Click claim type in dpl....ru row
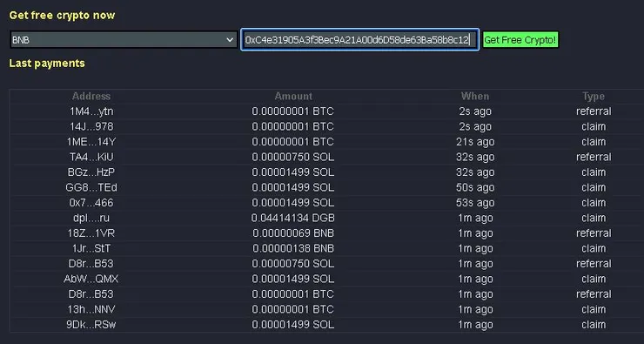 point(594,218)
